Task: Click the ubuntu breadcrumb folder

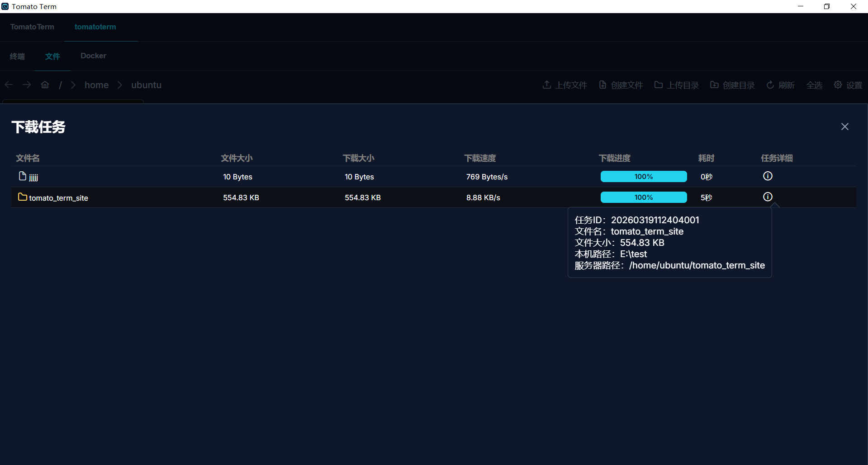Action: coord(146,85)
